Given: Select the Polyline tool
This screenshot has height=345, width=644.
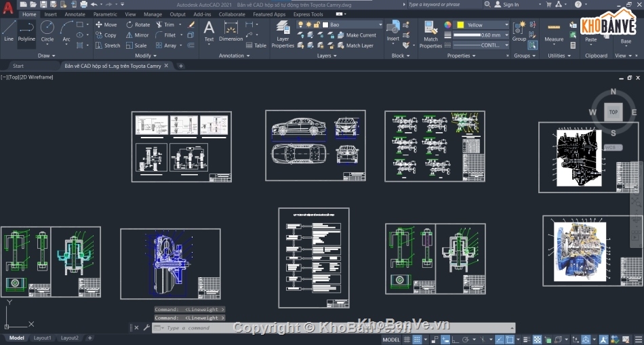Looking at the screenshot, I should pos(26,32).
